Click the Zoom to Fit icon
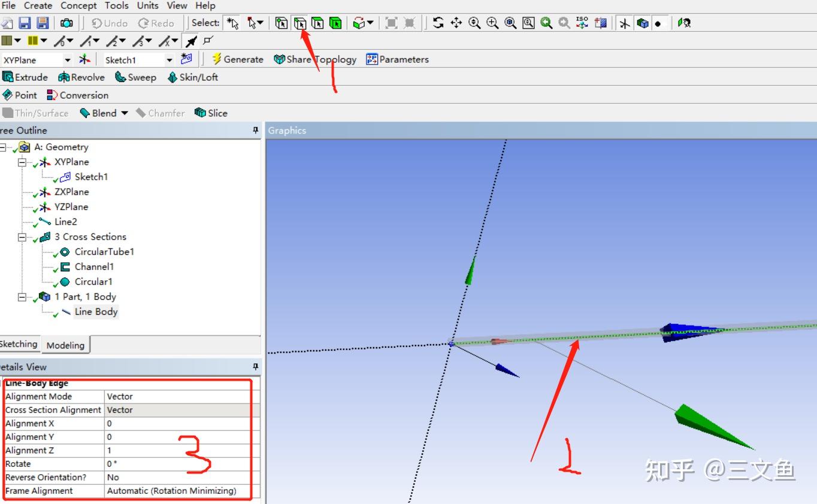Image resolution: width=817 pixels, height=504 pixels. [510, 23]
